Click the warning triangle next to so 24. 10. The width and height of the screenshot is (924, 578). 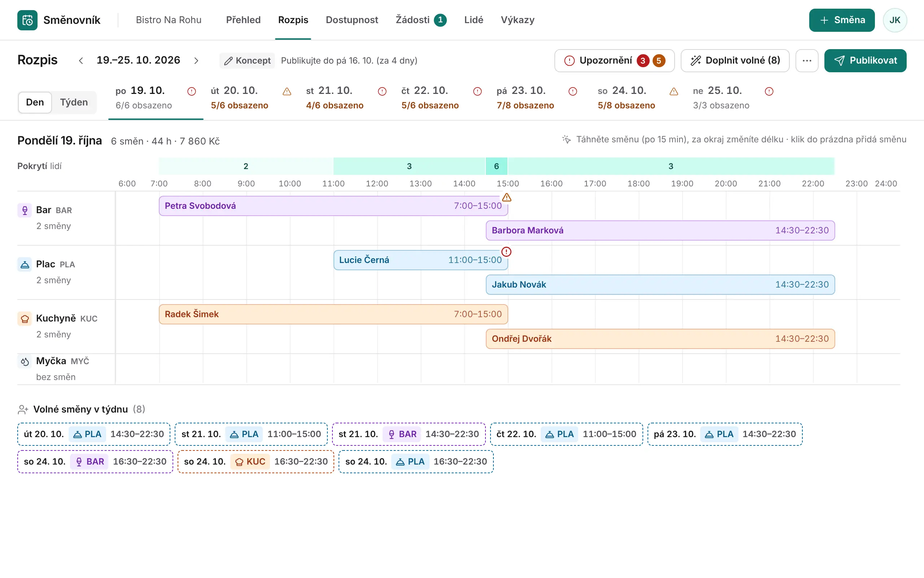tap(674, 91)
